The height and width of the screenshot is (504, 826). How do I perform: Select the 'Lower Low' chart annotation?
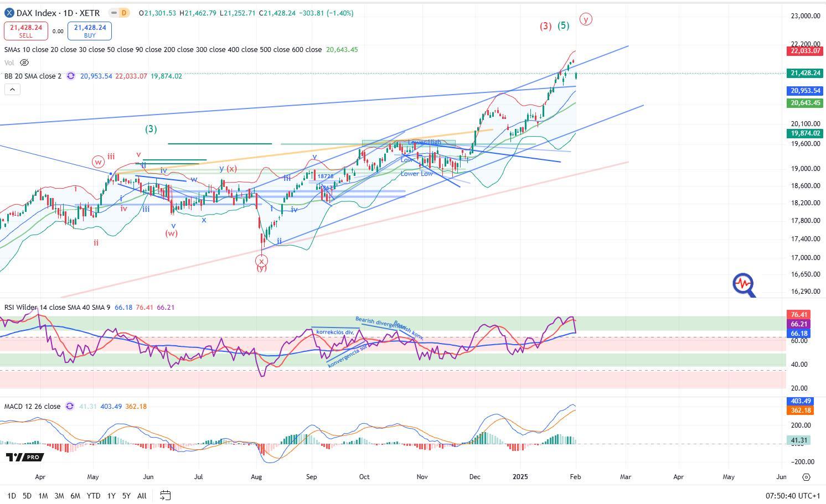click(x=417, y=174)
